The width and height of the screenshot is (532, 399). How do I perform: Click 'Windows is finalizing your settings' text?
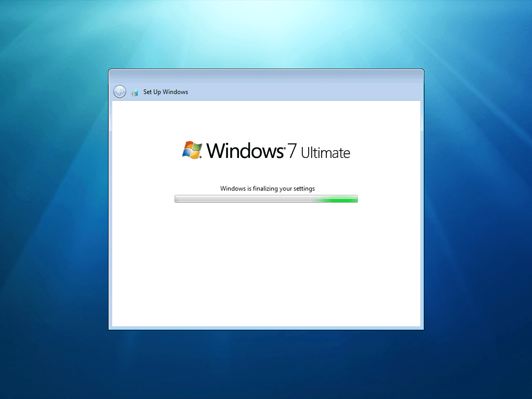268,189
